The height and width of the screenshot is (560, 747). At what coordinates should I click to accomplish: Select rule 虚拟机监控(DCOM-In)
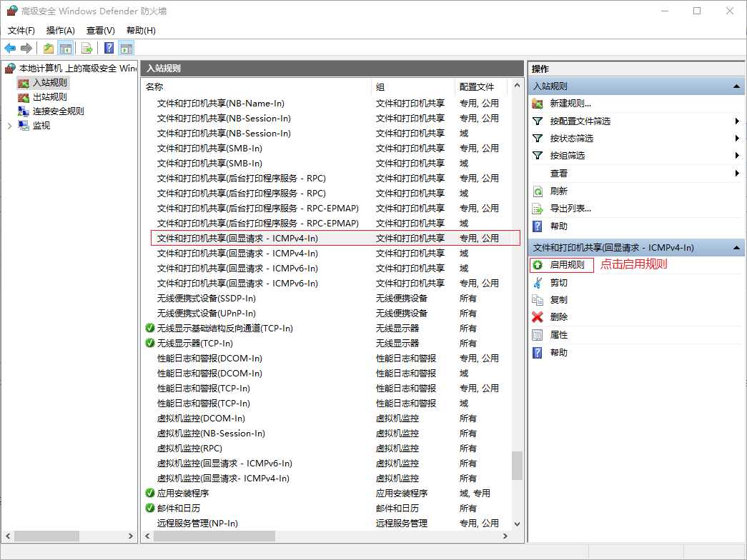(201, 418)
